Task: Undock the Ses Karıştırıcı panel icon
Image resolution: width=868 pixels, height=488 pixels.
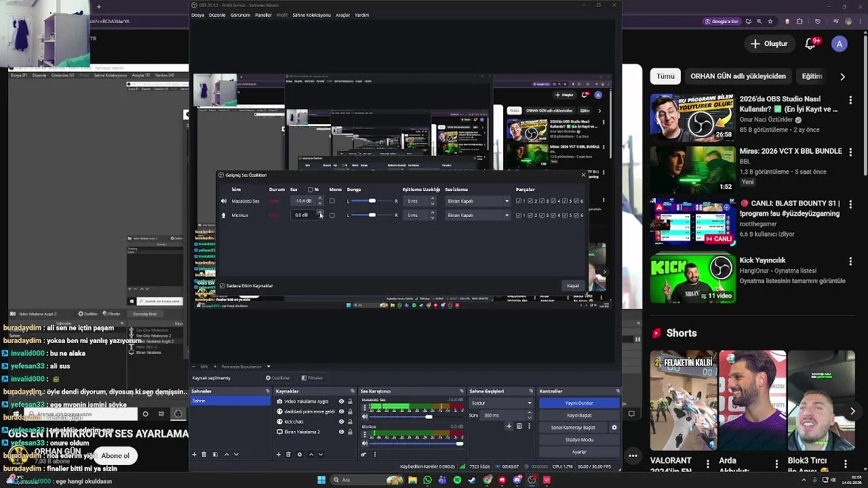Action: (x=462, y=391)
